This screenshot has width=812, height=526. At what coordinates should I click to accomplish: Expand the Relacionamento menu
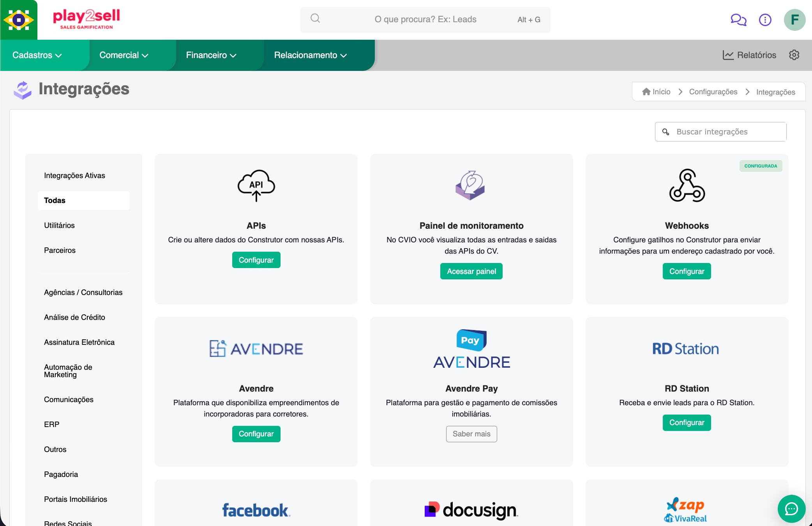(x=311, y=55)
